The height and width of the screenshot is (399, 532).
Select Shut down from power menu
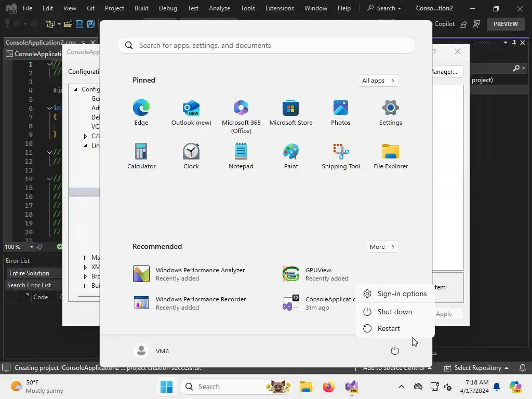(395, 312)
